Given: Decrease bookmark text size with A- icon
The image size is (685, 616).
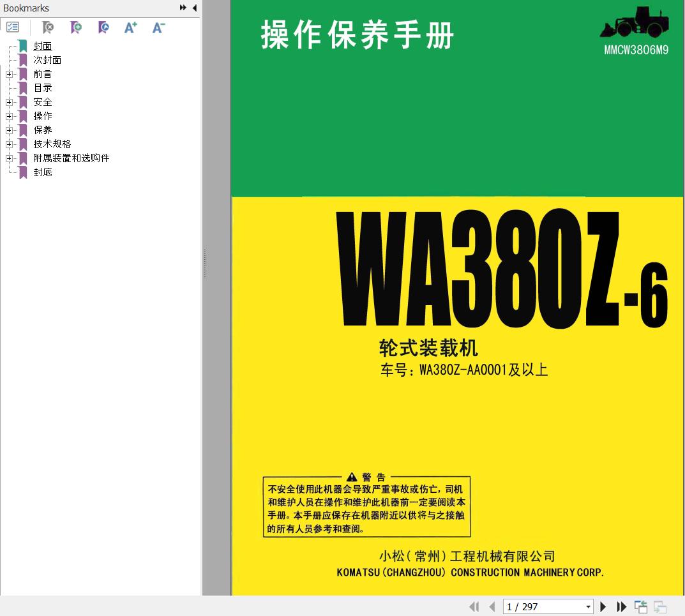Looking at the screenshot, I should click(158, 27).
